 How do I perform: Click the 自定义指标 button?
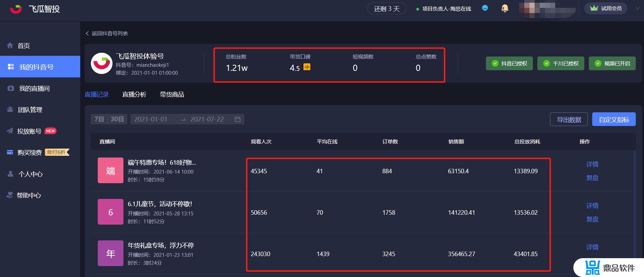(614, 119)
